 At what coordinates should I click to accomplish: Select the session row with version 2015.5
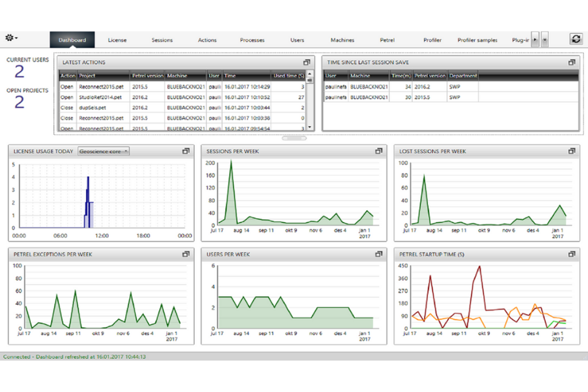pyautogui.click(x=451, y=97)
